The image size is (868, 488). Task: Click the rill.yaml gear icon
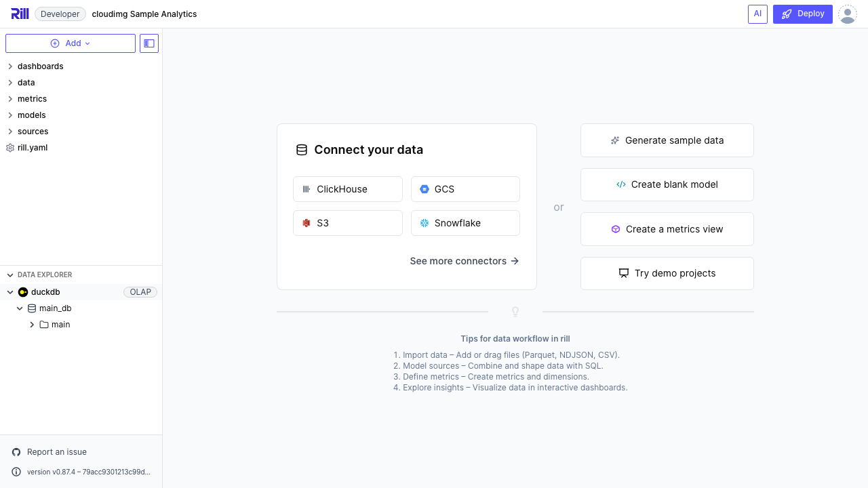tap(10, 148)
